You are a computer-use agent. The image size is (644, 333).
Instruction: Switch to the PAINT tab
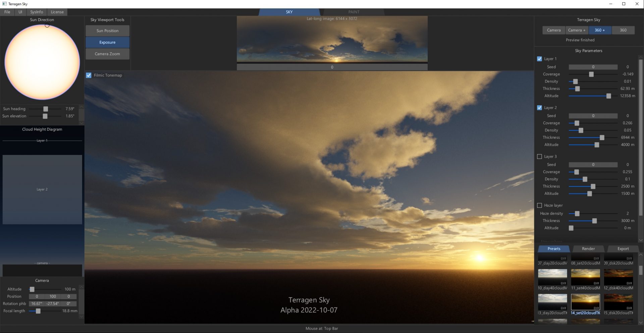(354, 12)
